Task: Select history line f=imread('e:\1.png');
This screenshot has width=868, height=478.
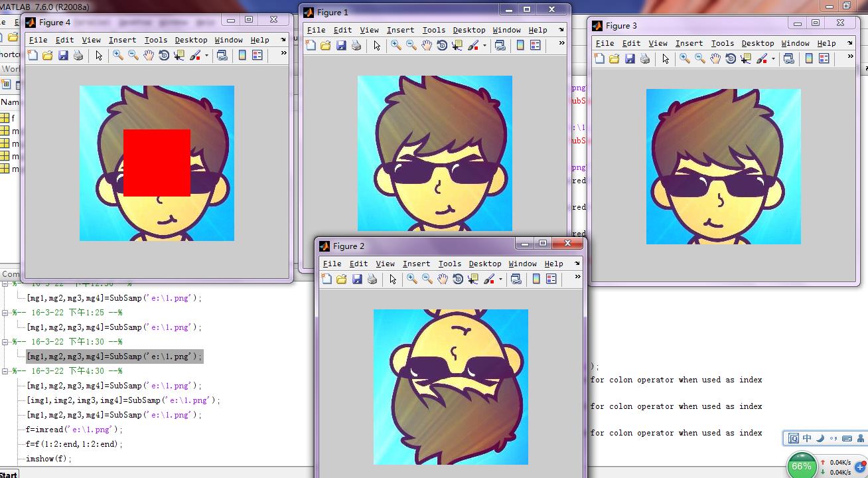Action: click(74, 430)
